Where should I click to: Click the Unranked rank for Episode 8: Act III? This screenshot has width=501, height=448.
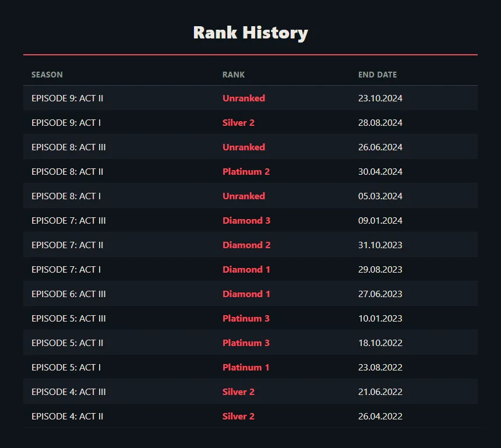click(x=244, y=147)
